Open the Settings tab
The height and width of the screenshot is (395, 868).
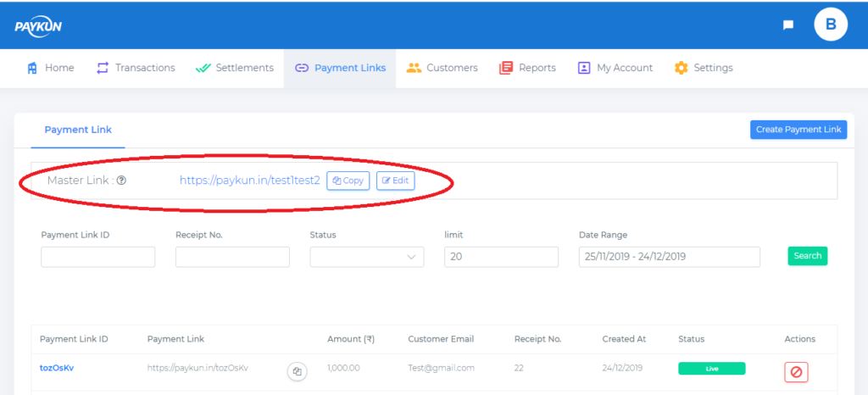pyautogui.click(x=703, y=68)
